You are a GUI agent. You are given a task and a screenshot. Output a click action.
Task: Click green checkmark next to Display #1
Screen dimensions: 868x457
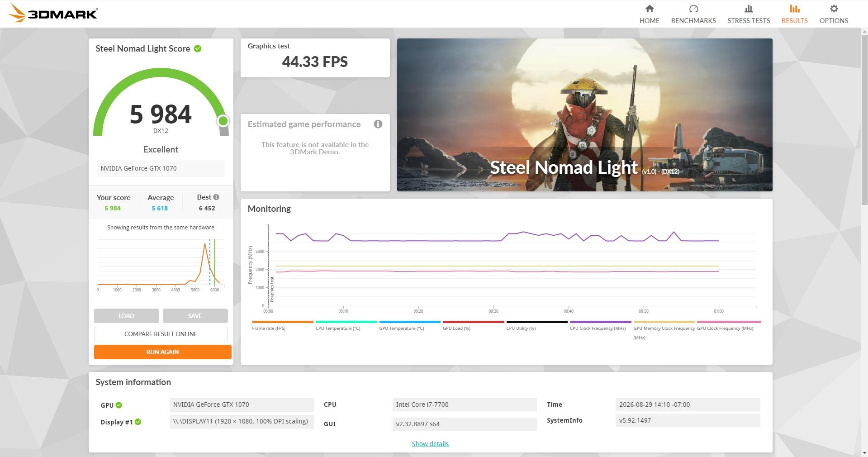coord(138,422)
